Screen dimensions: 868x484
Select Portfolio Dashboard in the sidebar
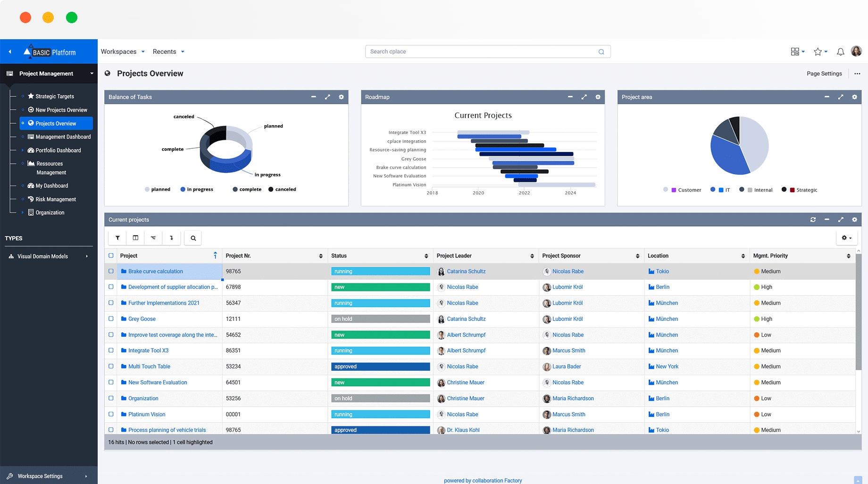[58, 150]
